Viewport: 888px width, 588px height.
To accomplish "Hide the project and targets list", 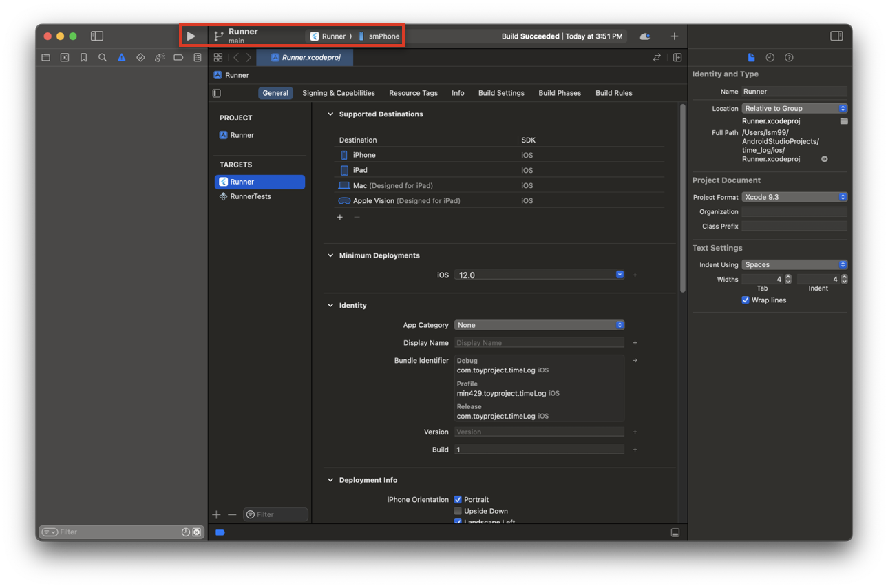I will 217,93.
